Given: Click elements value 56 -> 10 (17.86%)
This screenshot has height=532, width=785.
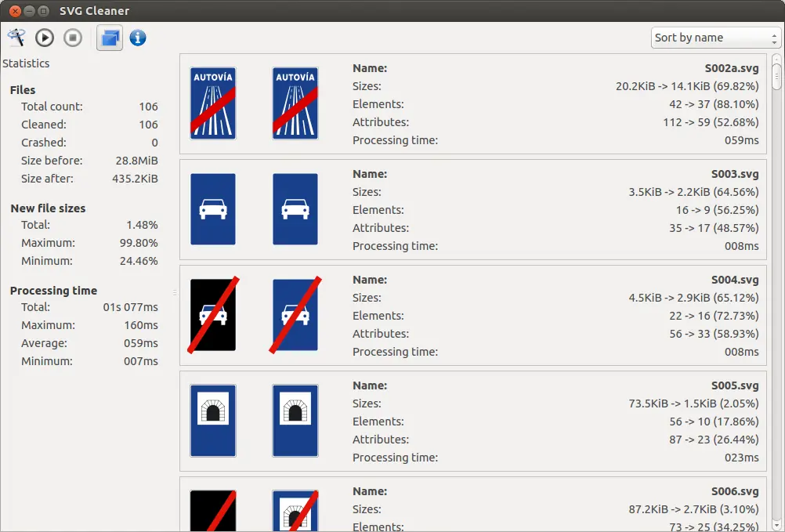Looking at the screenshot, I should coord(714,422).
